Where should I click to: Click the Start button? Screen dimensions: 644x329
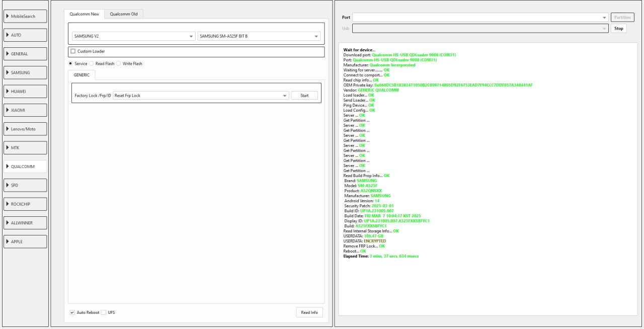coord(304,96)
